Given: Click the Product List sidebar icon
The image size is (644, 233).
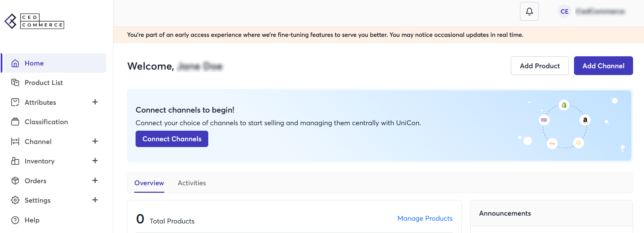Looking at the screenshot, I should point(15,83).
